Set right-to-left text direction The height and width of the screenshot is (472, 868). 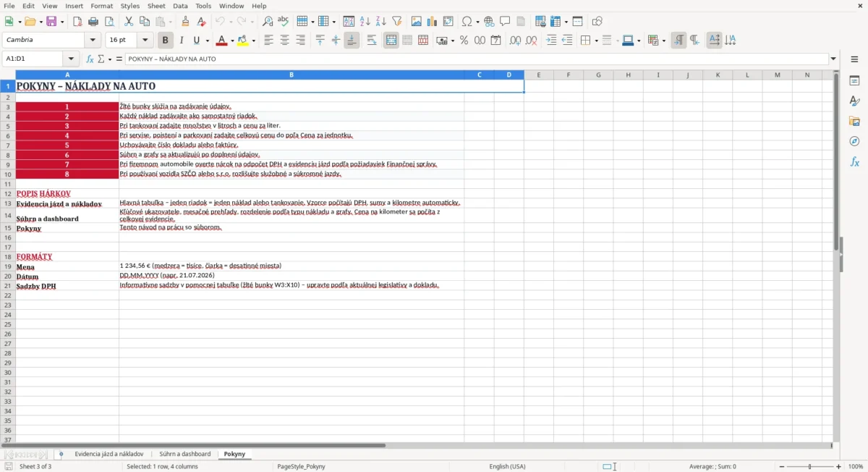click(694, 41)
